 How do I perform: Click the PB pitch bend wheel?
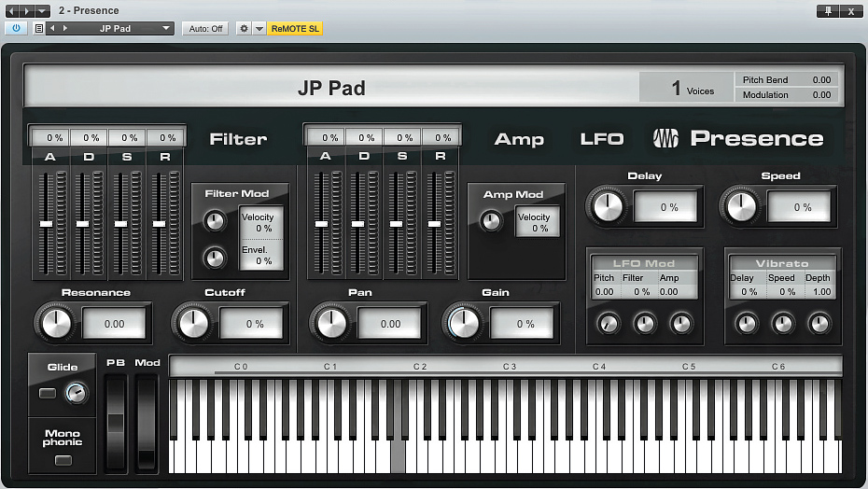tap(116, 425)
